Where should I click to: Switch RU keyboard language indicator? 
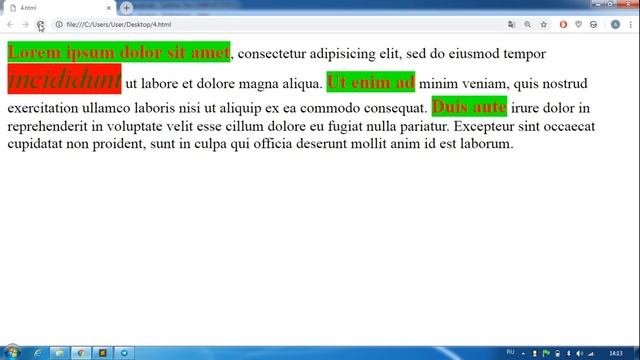click(x=510, y=352)
